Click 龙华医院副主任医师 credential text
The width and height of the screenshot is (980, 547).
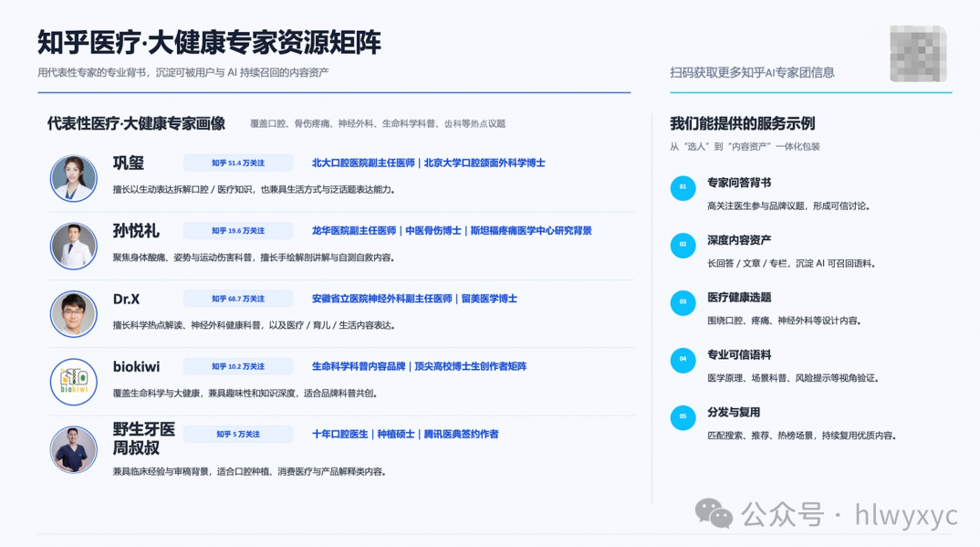click(x=354, y=231)
